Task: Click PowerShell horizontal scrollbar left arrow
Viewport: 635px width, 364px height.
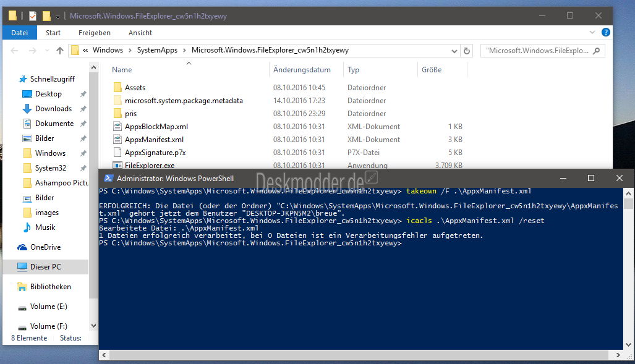Action: [104, 355]
